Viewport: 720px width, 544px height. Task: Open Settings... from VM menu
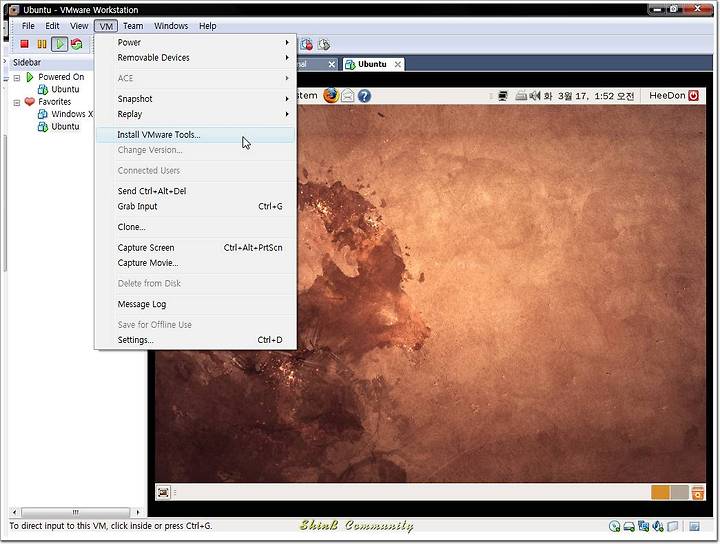[196, 340]
